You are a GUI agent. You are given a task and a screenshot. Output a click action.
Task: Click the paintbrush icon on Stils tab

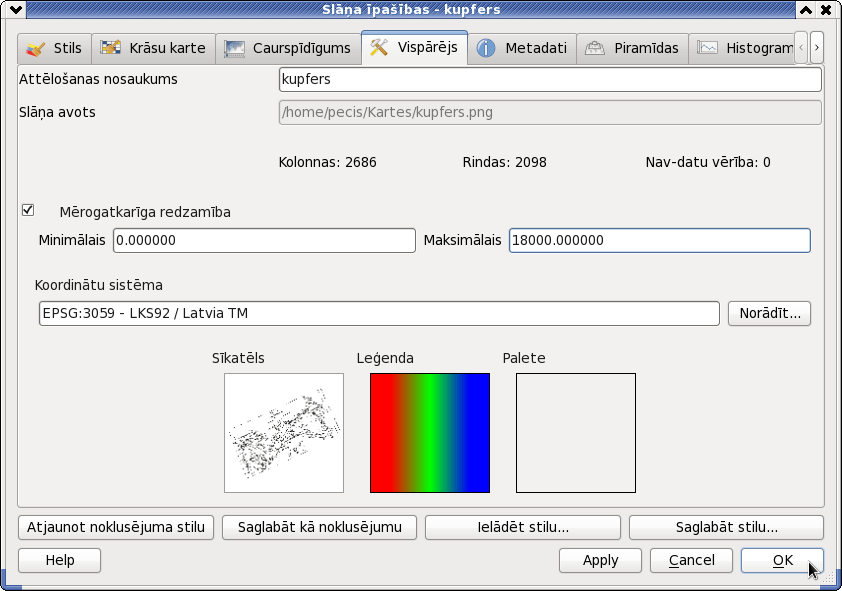(x=35, y=48)
